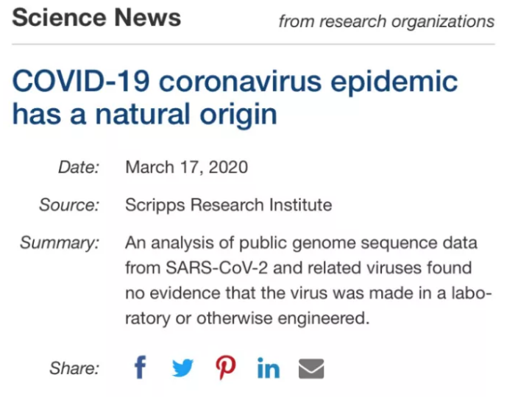The height and width of the screenshot is (397, 532).
Task: Share the article on LinkedIn
Action: tap(268, 368)
